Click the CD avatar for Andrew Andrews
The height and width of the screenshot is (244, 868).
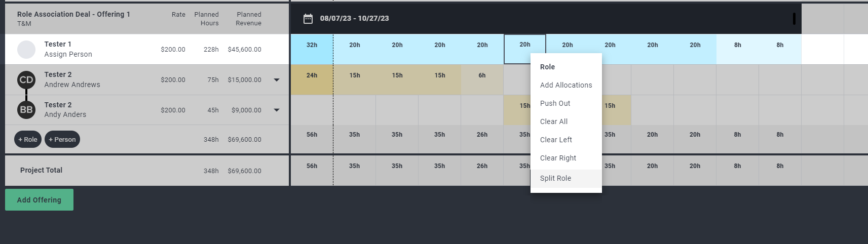pyautogui.click(x=26, y=80)
